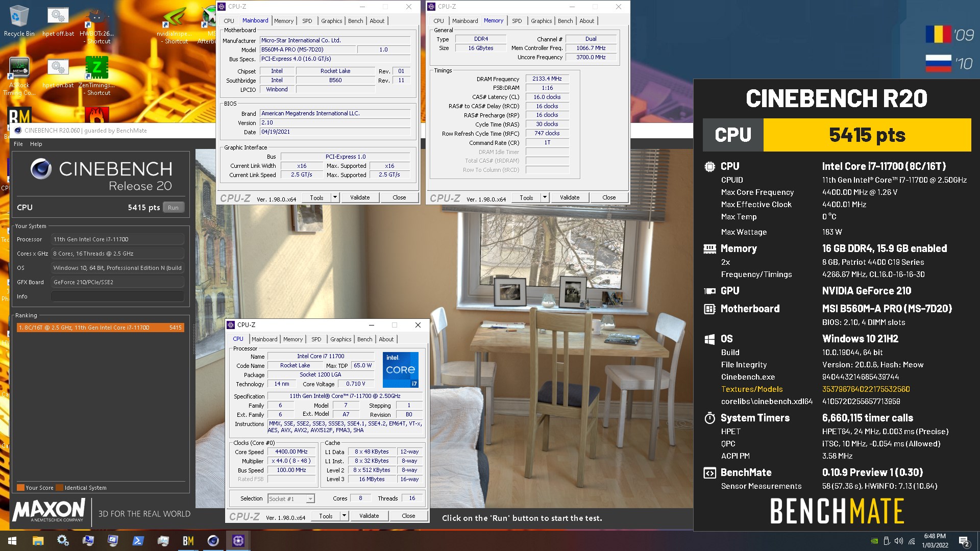The height and width of the screenshot is (551, 980).
Task: Click Validate in CPU-Z Mainboard window
Action: pos(360,197)
